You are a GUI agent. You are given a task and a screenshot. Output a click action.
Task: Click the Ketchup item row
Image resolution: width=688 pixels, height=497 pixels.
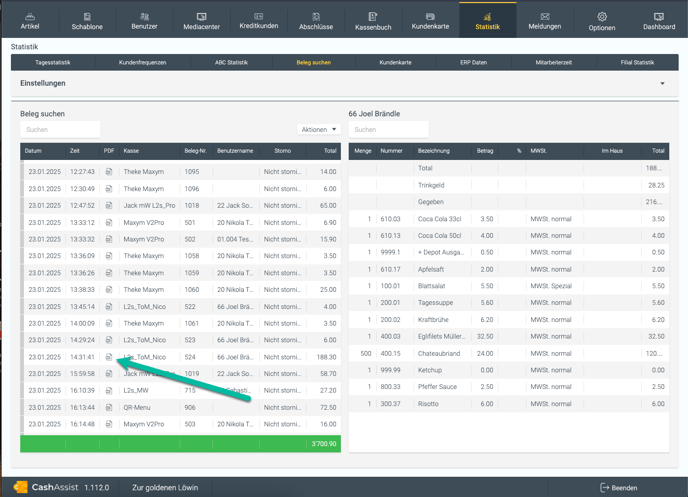[x=509, y=370]
